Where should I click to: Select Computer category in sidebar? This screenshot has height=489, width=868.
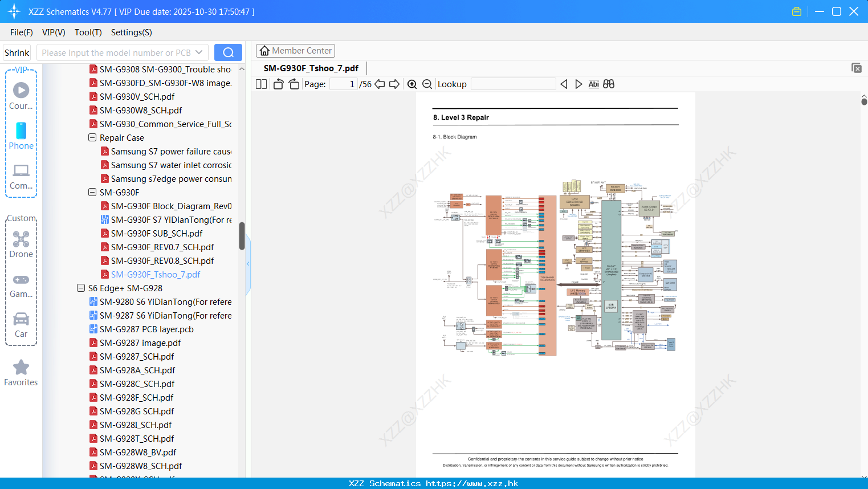tap(21, 176)
